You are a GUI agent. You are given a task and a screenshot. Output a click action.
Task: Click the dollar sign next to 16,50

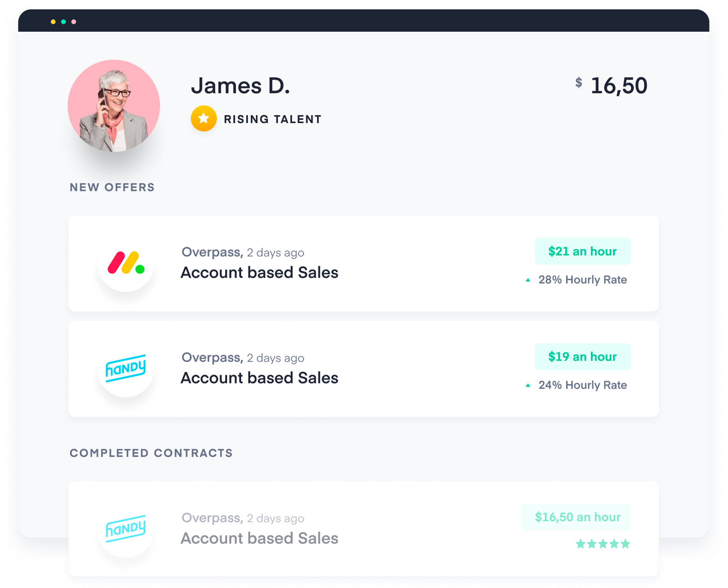coord(578,82)
